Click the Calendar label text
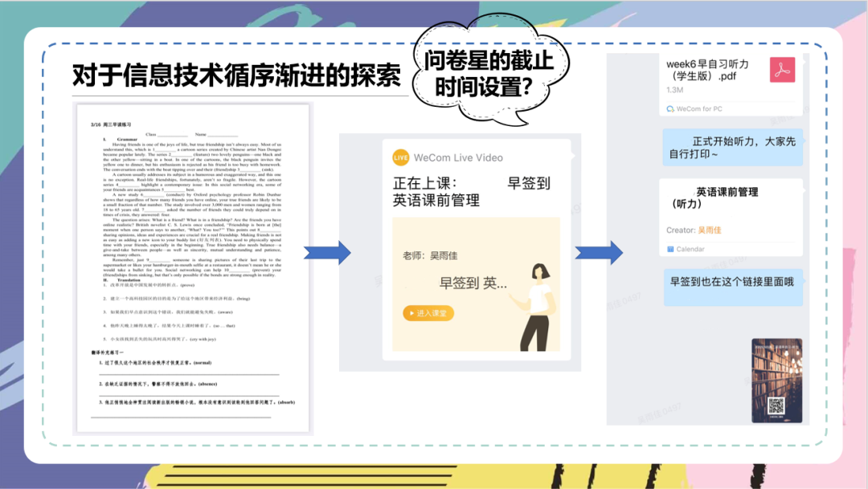 [690, 250]
